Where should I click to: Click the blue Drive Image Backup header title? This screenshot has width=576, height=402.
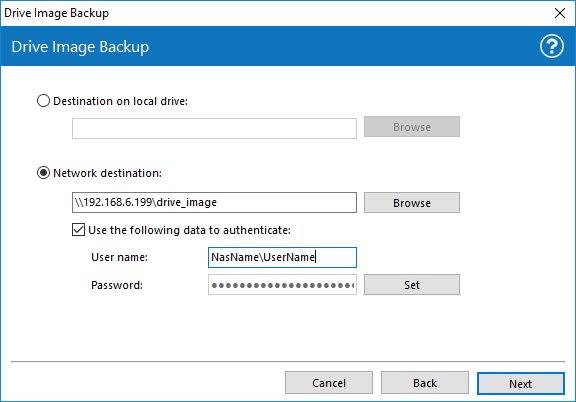click(x=80, y=47)
